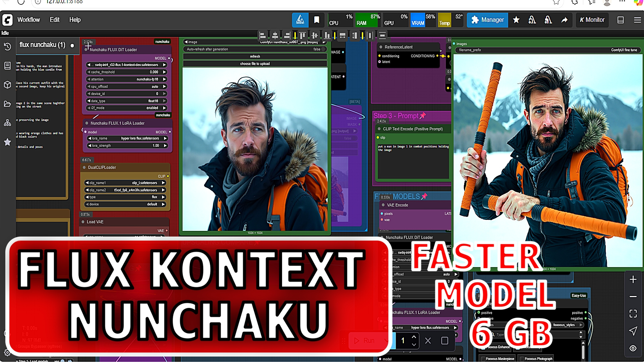Open the svdq-int4 kontext model dropdown

pos(126,65)
